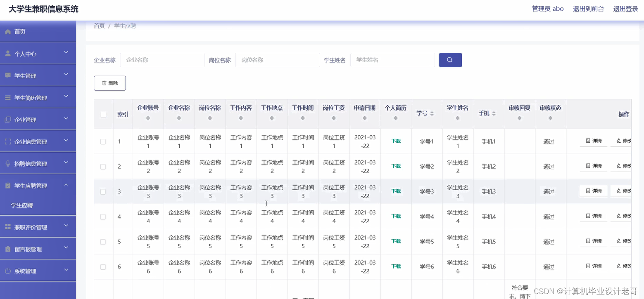
Task: Sort by 岗位工资 column arrows
Action: (x=334, y=118)
